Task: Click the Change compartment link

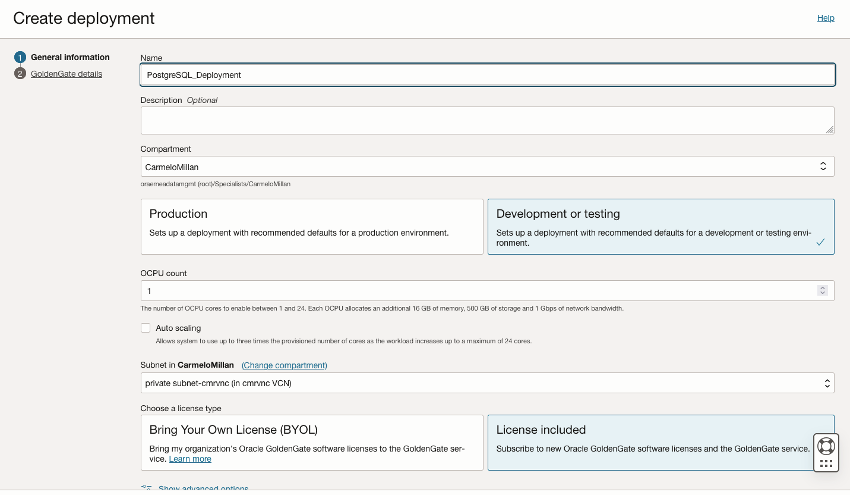Action: (285, 365)
